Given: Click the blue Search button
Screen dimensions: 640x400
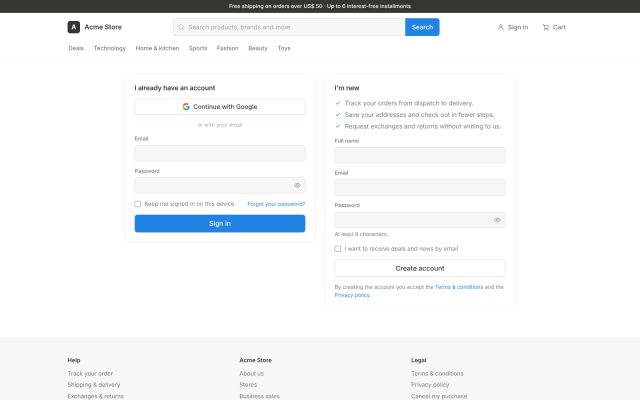Looking at the screenshot, I should (x=422, y=27).
